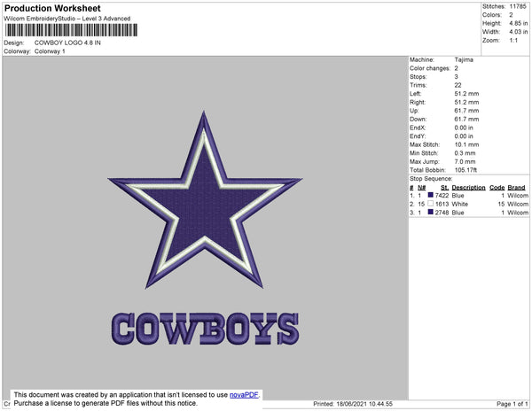The image size is (532, 411).
Task: Click the 'Description' column header
Action: [x=468, y=188]
